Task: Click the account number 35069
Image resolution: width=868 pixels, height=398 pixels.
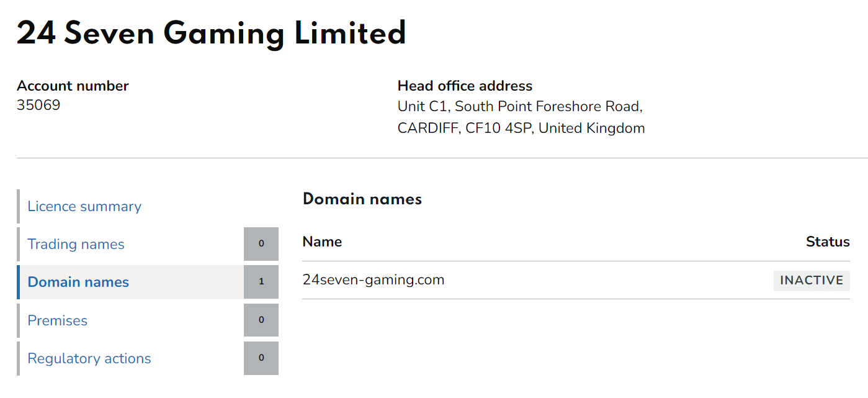Action: click(38, 106)
